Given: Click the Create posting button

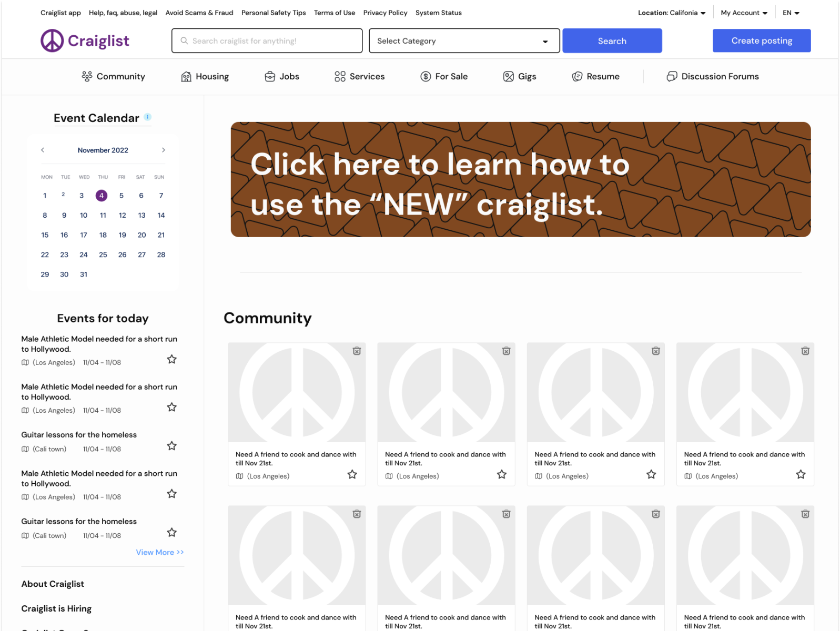Looking at the screenshot, I should coord(762,40).
